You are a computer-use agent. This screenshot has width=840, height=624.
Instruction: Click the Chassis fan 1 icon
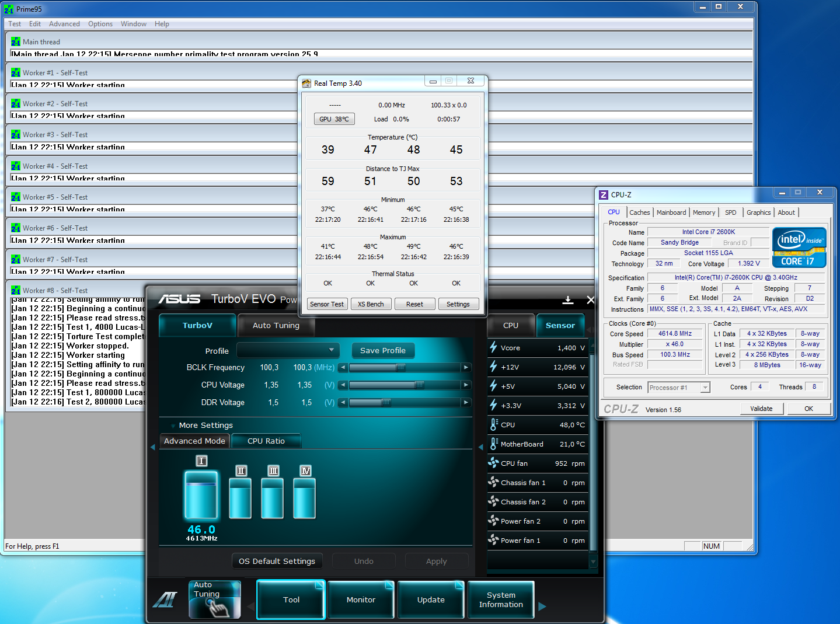click(493, 482)
